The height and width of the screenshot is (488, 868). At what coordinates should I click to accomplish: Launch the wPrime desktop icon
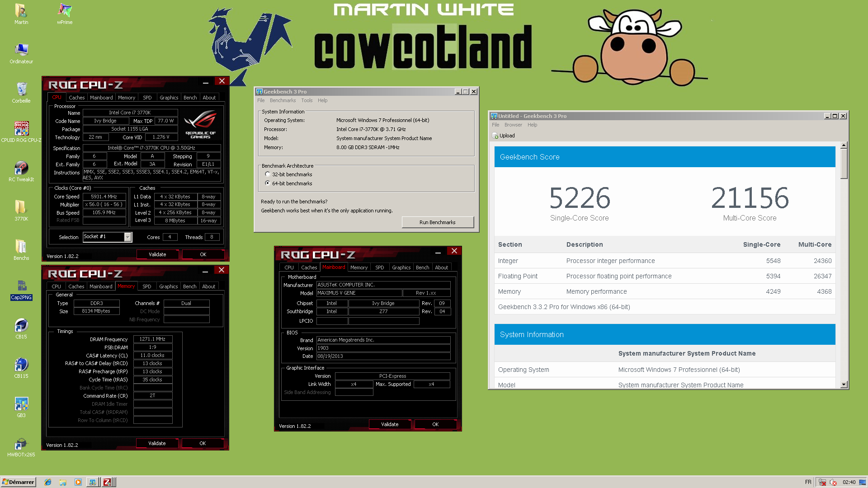pos(65,14)
